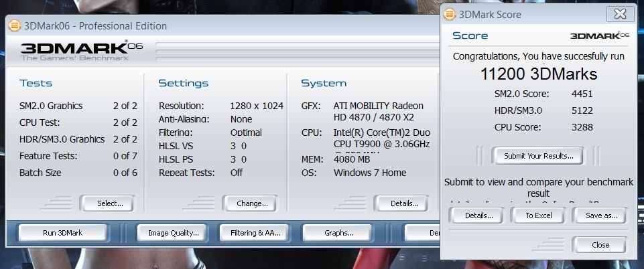The image size is (644, 269).
Task: Click Submit Your Results... button
Action: tap(538, 156)
